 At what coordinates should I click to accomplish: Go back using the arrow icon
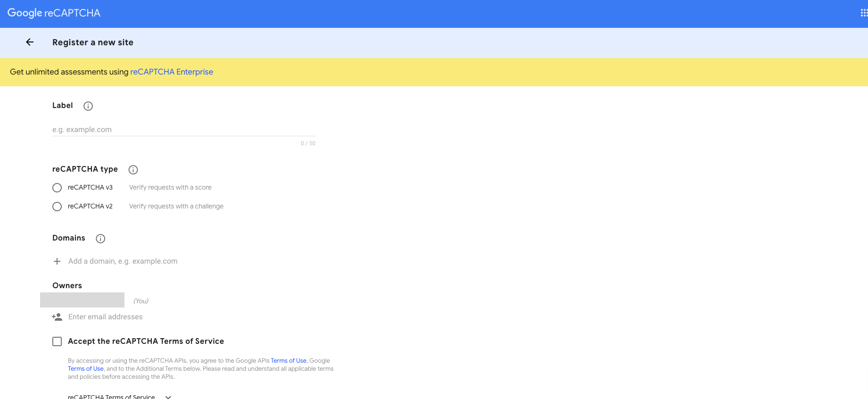30,42
